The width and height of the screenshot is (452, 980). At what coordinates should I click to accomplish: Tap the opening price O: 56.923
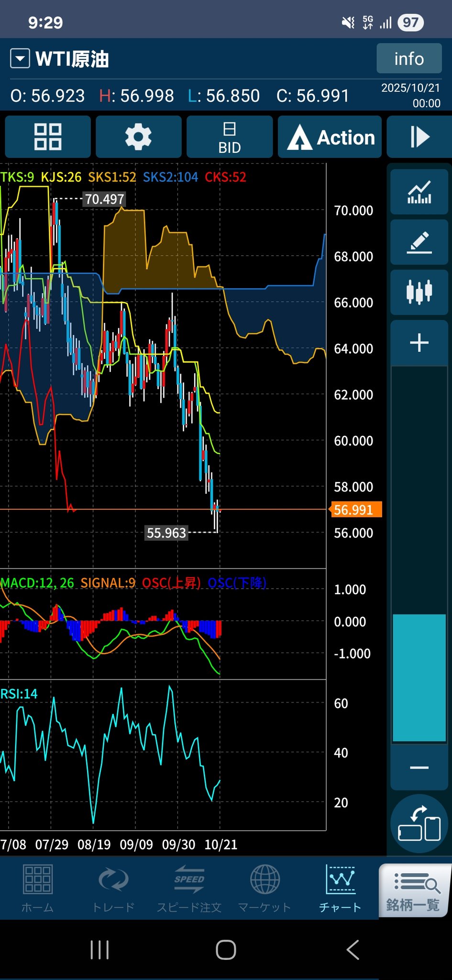click(x=47, y=96)
